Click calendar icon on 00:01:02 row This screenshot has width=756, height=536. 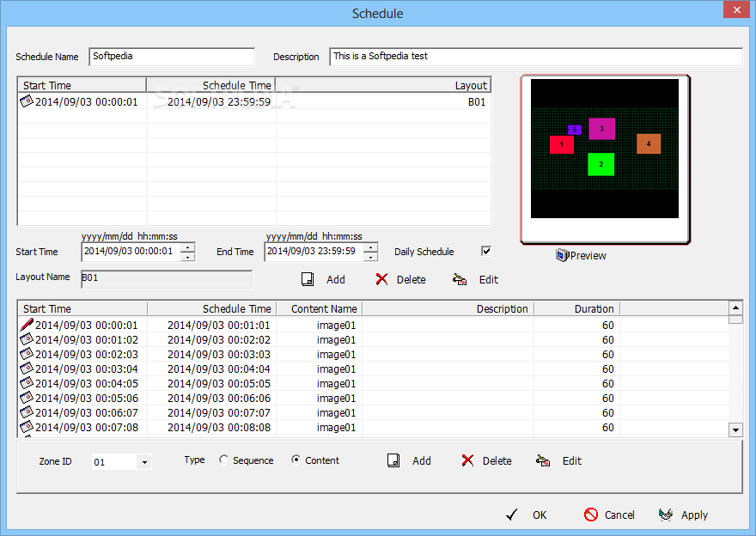click(x=27, y=339)
